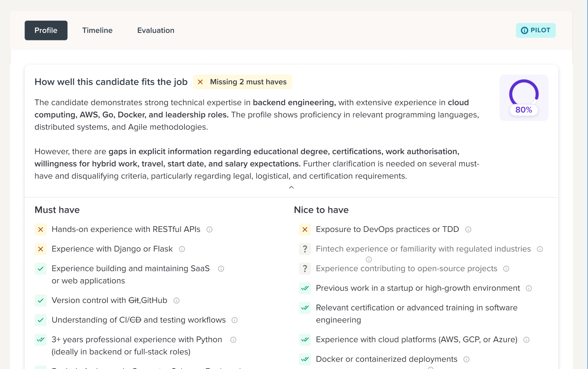Viewport: 588px width, 369px height.
Task: Click the check status for startup environment
Action: tap(305, 288)
